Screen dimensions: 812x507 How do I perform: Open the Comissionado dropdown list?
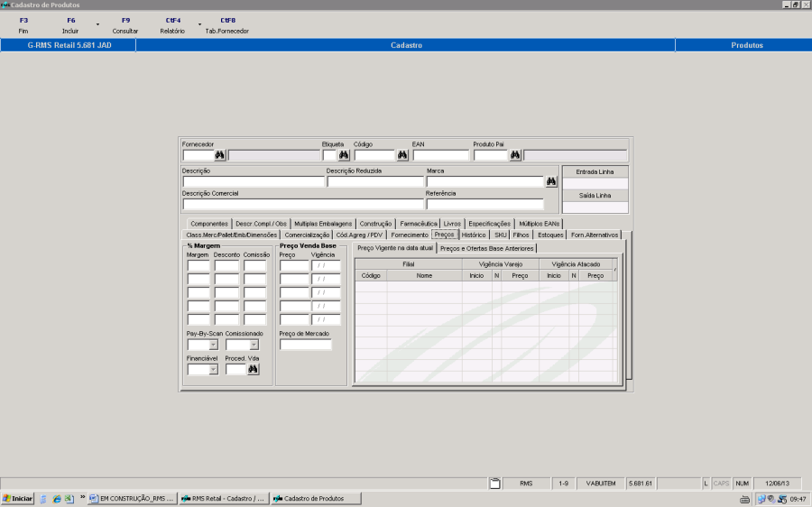coord(254,345)
